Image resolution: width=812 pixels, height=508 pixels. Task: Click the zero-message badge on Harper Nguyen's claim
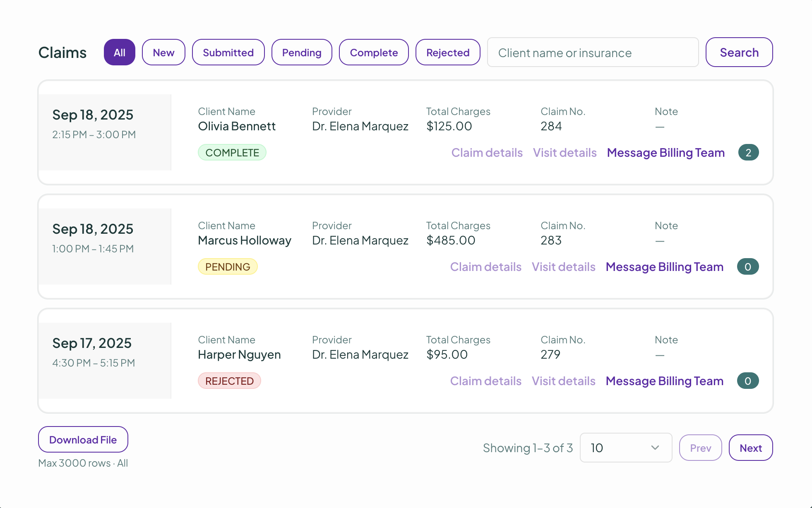pyautogui.click(x=747, y=381)
